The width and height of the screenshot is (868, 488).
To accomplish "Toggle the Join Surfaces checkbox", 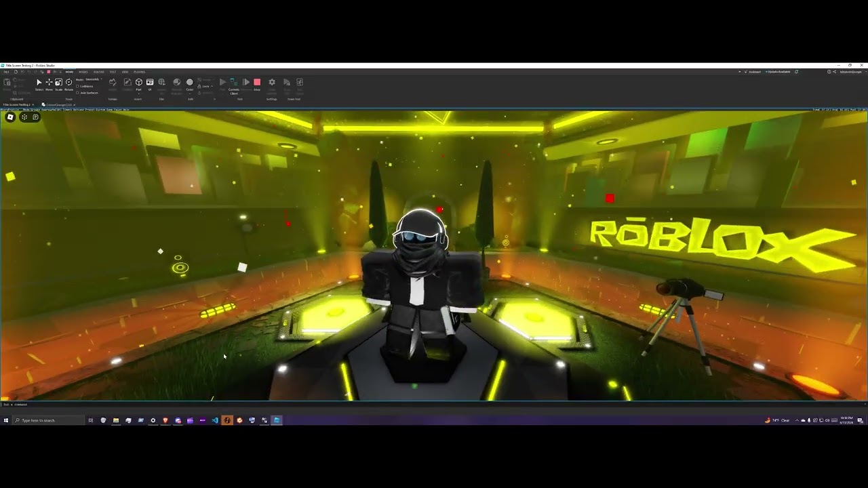I will tap(77, 93).
